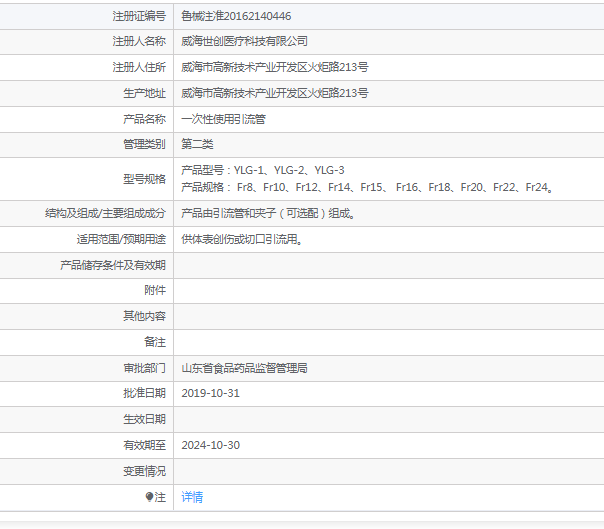Click intended use text 供体表创伤或切口引流用
The height and width of the screenshot is (529, 604).
point(242,239)
